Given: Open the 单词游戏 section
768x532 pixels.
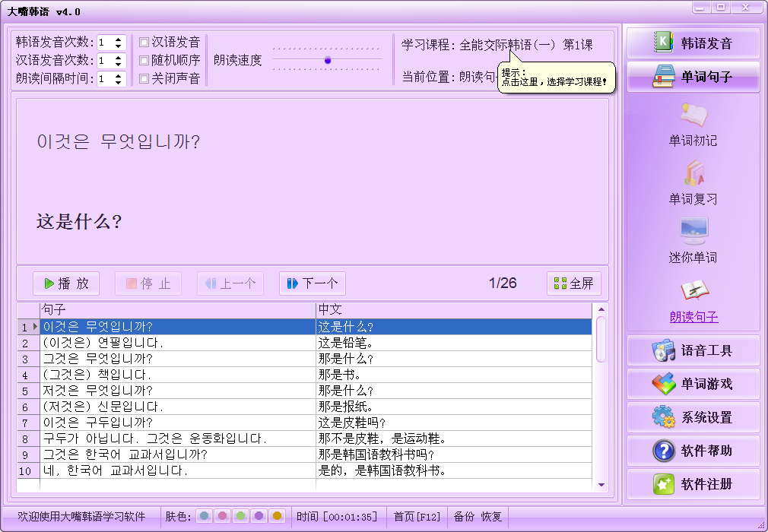Looking at the screenshot, I should (693, 384).
